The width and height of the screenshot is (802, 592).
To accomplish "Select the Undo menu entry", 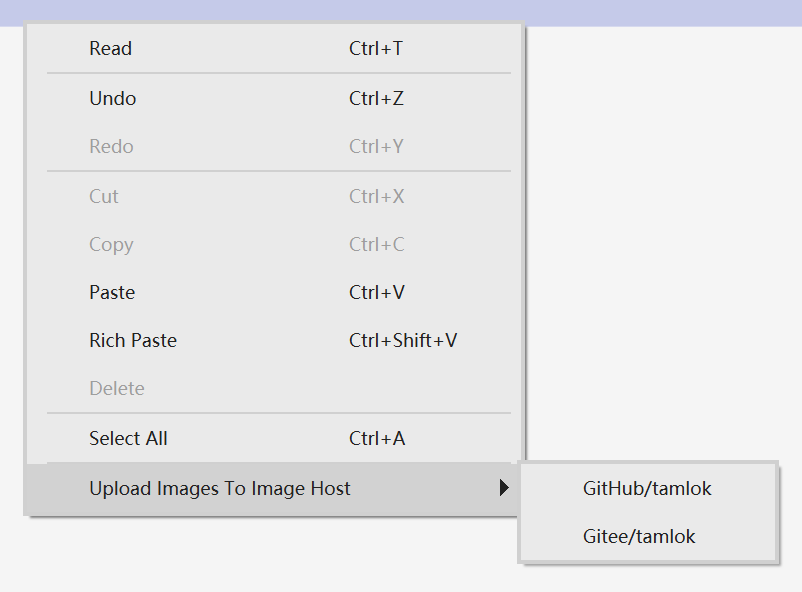I will click(274, 98).
